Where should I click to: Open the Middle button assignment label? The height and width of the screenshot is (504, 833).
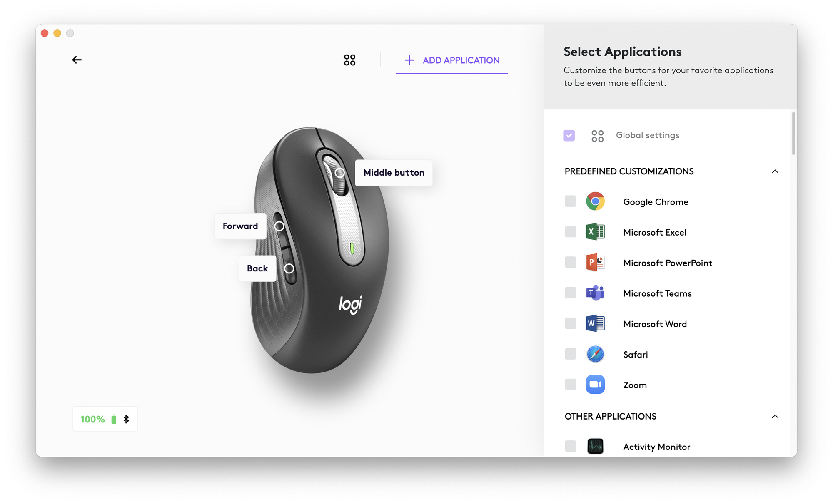(394, 173)
